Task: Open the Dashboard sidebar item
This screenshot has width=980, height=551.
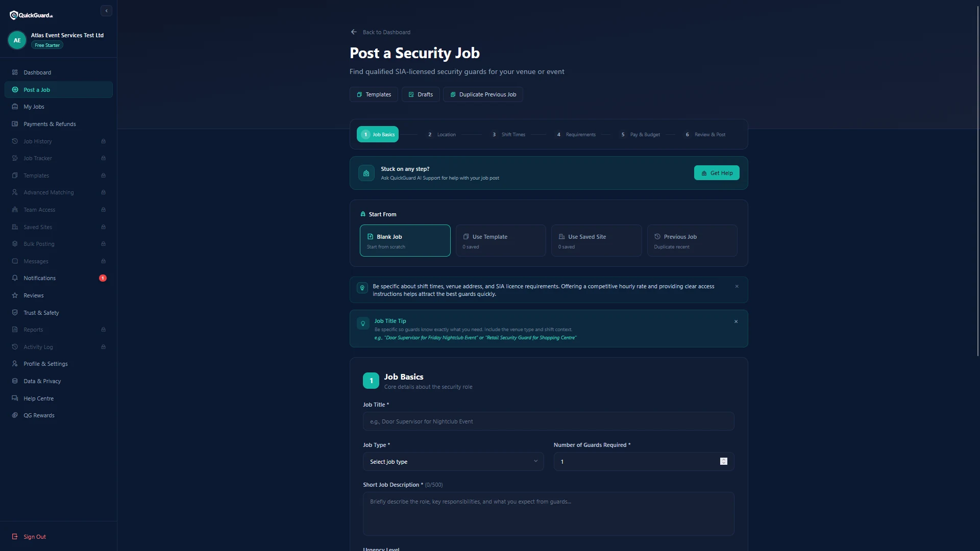Action: click(59, 72)
